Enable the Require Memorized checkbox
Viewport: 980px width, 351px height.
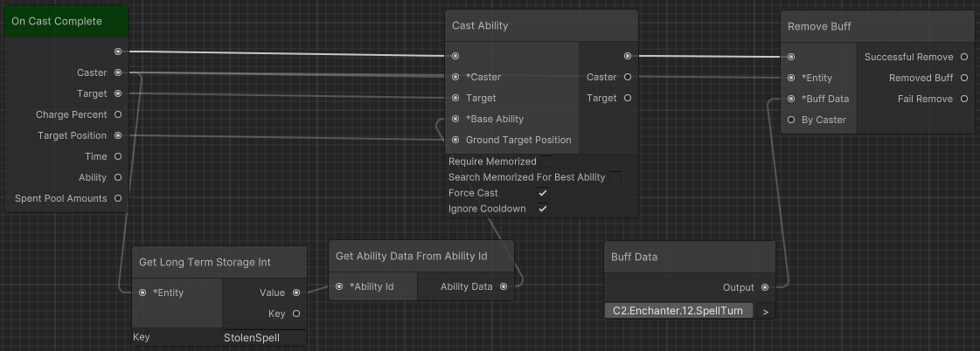(546, 162)
